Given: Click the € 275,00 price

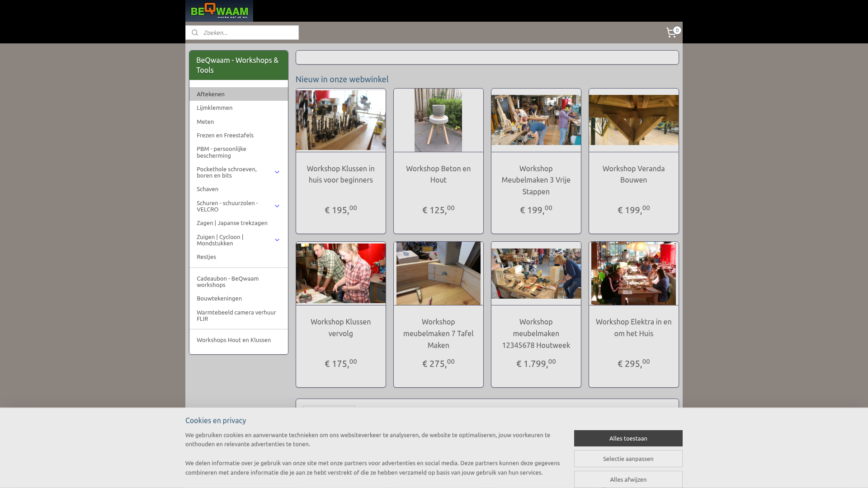Looking at the screenshot, I should point(439,363).
